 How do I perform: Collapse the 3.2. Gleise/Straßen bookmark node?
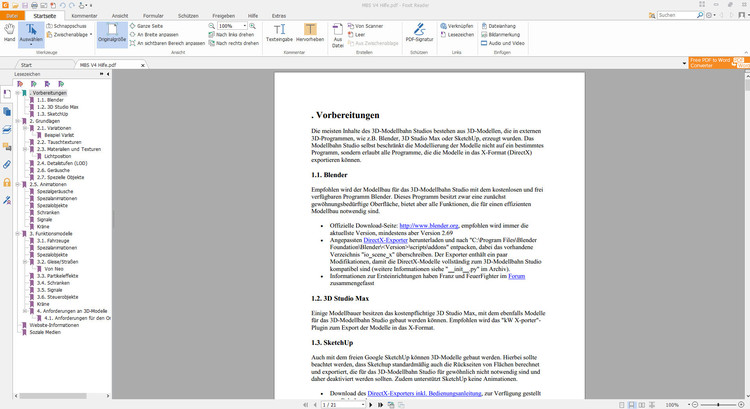25,262
